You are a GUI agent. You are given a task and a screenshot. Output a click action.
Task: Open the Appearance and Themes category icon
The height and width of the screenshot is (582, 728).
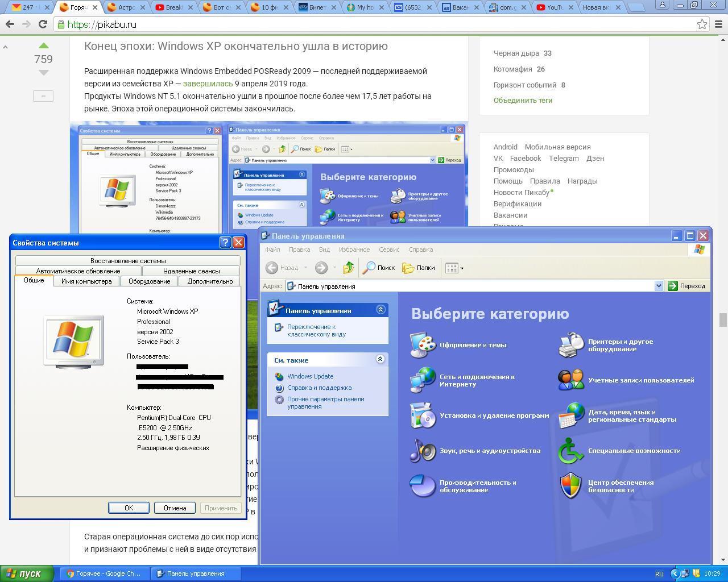pos(423,345)
